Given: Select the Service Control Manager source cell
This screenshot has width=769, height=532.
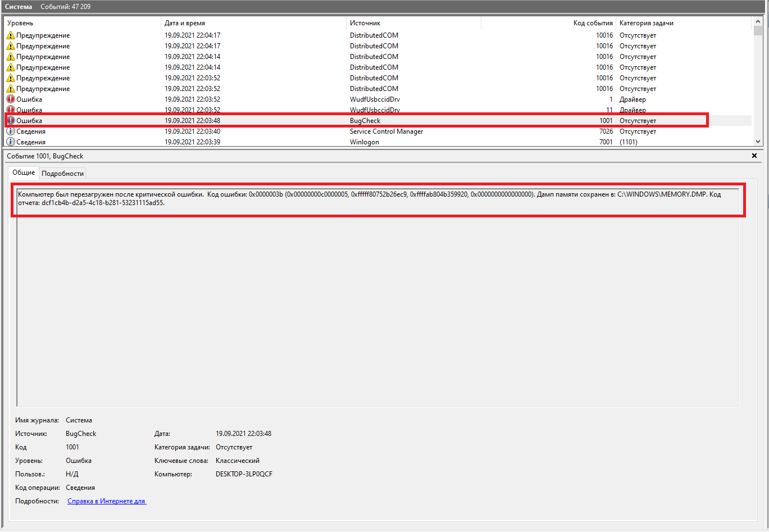Looking at the screenshot, I should [x=386, y=131].
